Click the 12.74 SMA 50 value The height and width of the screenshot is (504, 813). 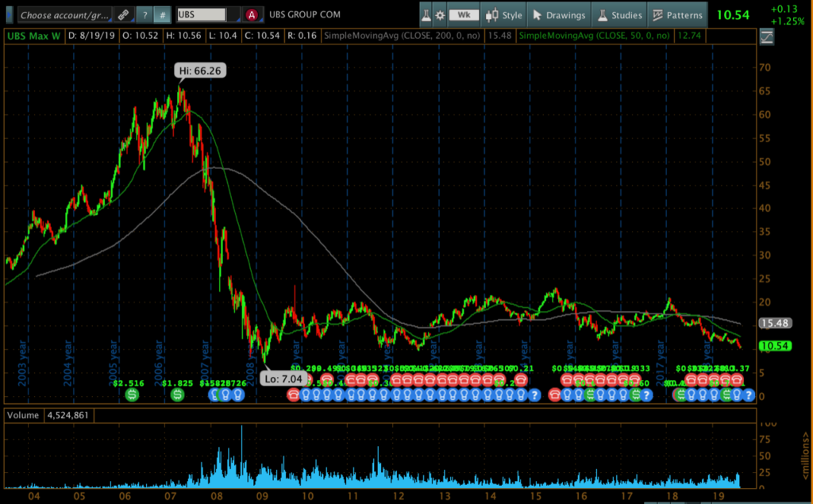[x=689, y=36]
